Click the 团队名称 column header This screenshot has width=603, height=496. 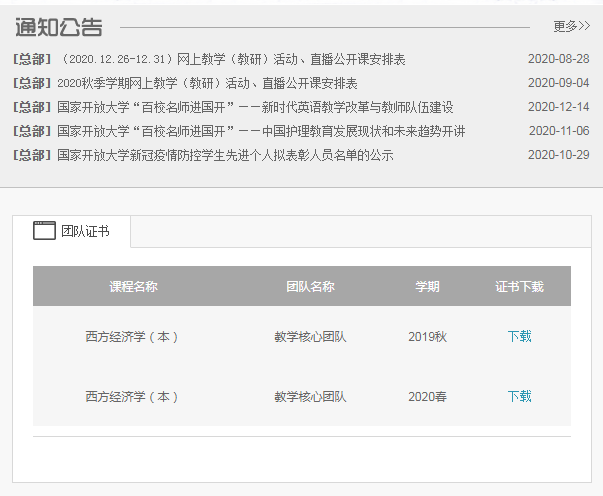point(310,287)
